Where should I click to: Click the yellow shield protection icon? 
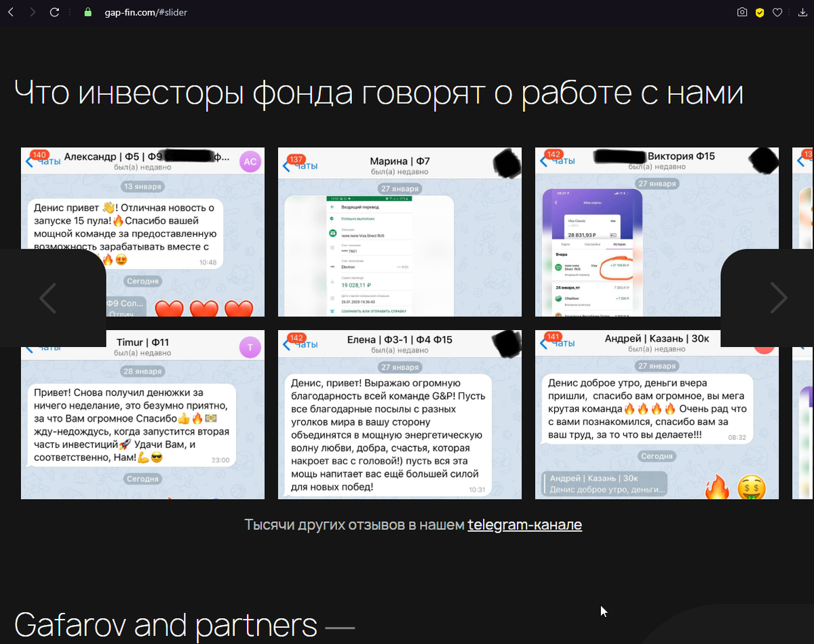(x=760, y=12)
